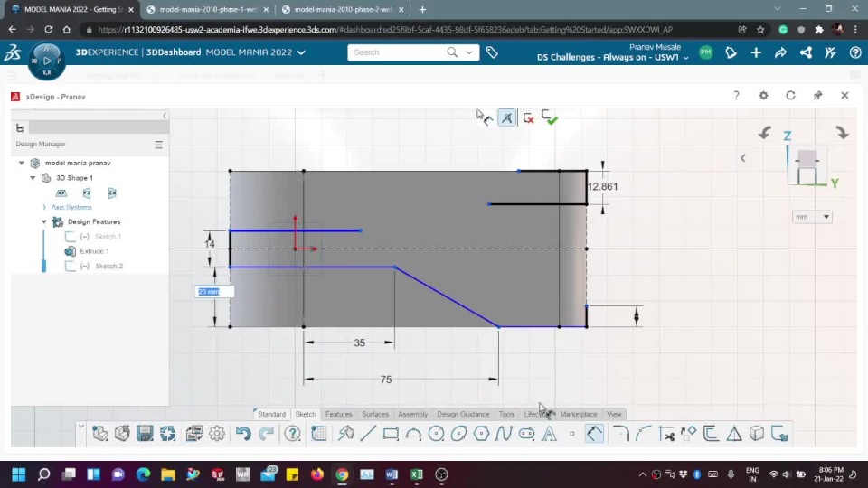Select the Ellipse sketch tool
This screenshot has width=868, height=488.
(x=459, y=434)
